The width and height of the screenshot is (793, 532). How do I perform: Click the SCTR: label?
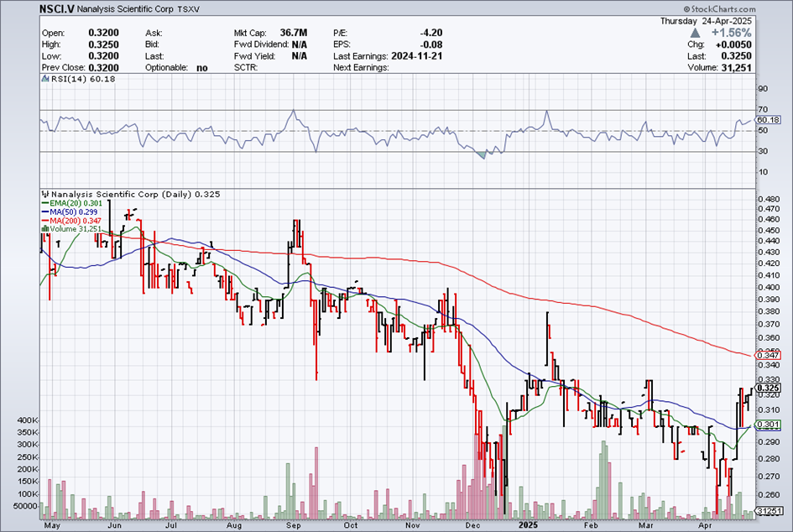tap(246, 68)
